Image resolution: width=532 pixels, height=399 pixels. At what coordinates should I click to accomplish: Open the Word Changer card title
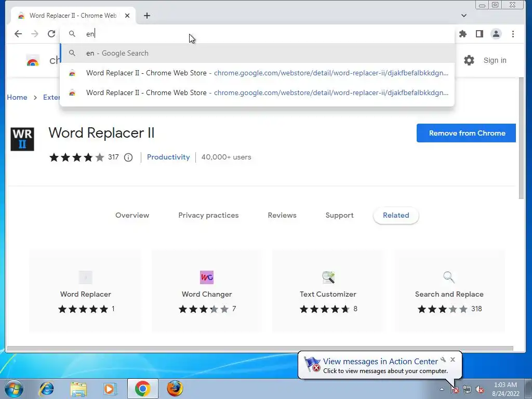pos(207,294)
